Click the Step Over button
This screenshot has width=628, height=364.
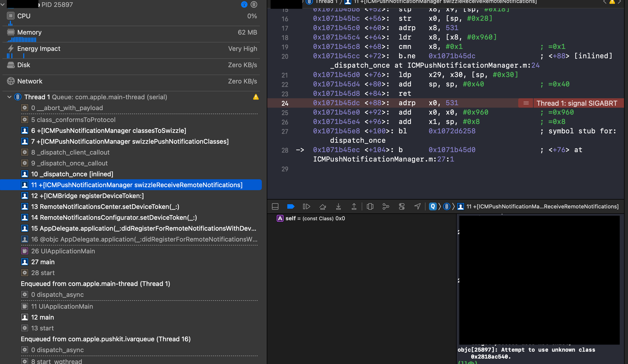click(x=322, y=206)
